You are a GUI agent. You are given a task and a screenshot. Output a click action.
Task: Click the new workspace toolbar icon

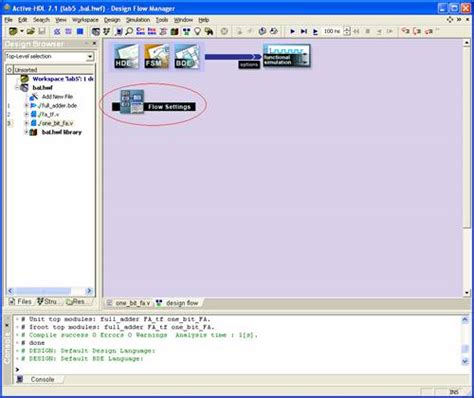(x=13, y=31)
